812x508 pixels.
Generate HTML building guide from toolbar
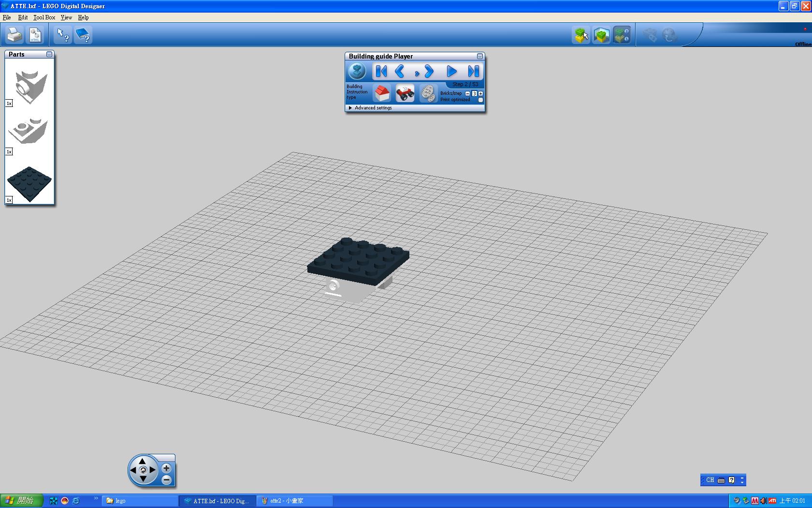(35, 35)
